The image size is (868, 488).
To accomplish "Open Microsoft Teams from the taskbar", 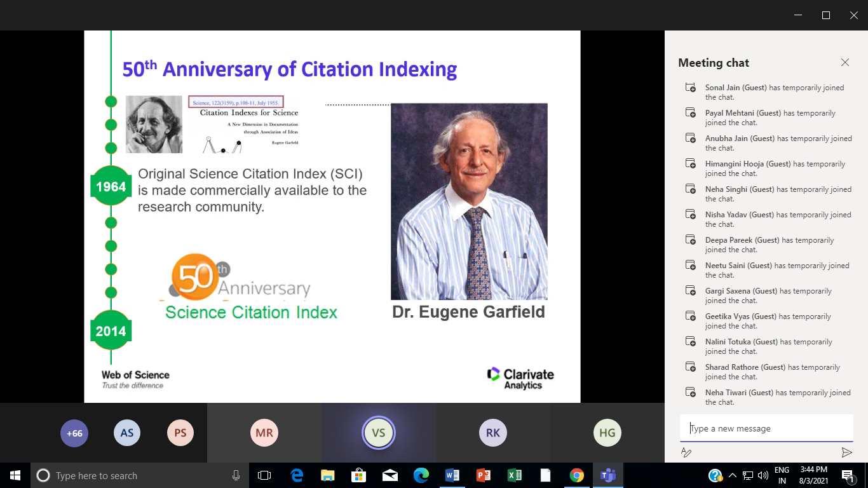I will coord(608,475).
